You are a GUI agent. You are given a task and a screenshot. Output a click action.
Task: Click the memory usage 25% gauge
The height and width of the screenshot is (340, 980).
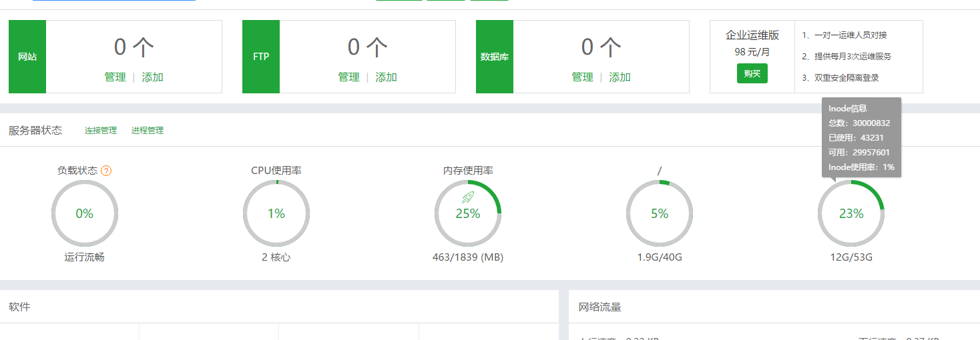(468, 213)
